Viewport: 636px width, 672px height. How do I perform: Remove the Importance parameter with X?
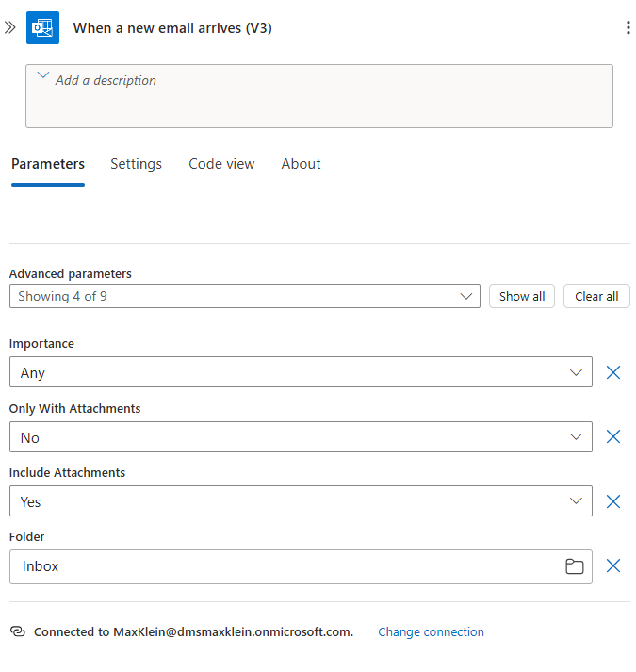tap(613, 372)
